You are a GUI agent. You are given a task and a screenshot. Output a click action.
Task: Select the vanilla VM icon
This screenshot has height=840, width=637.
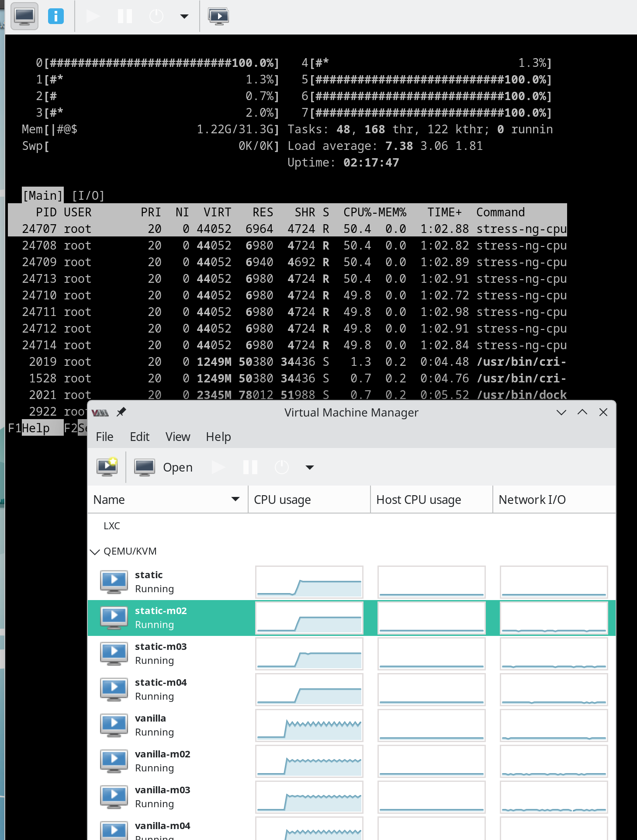coord(114,725)
